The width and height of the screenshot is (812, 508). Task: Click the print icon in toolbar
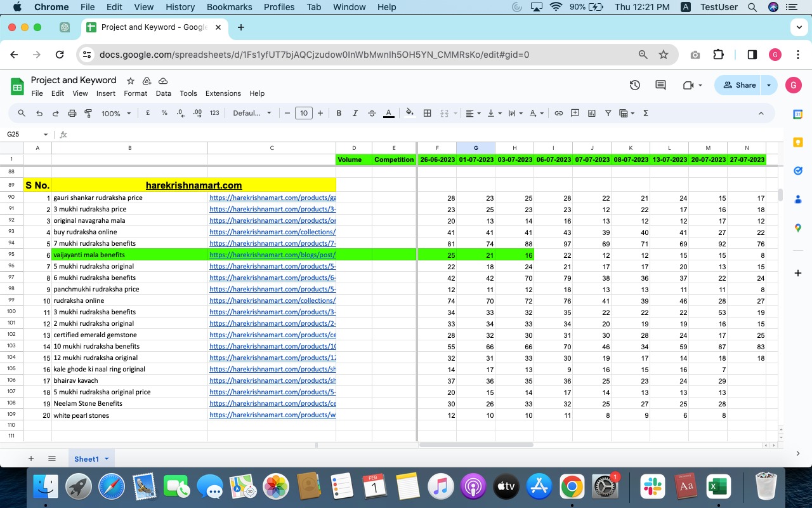[x=72, y=113]
